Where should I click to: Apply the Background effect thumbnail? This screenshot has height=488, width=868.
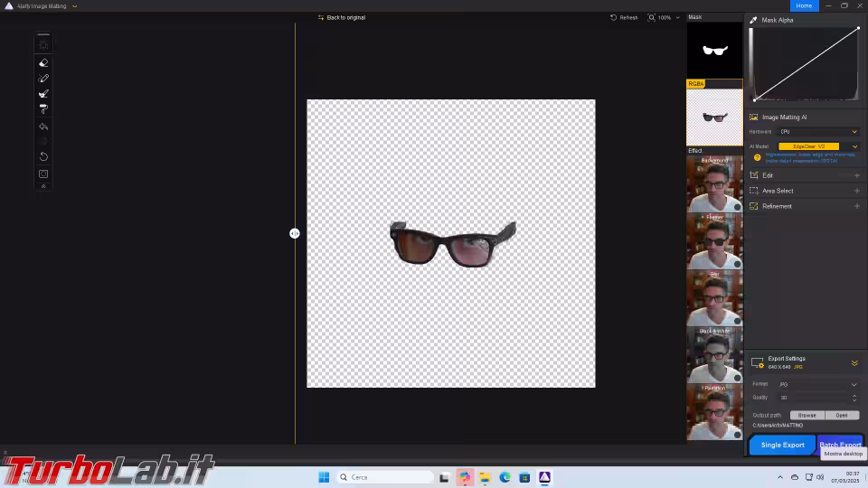[x=714, y=184]
